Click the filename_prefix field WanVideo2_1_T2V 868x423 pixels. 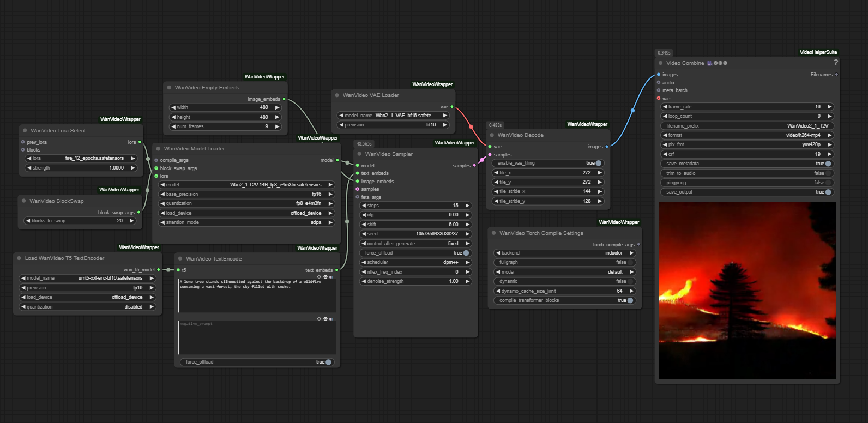747,126
